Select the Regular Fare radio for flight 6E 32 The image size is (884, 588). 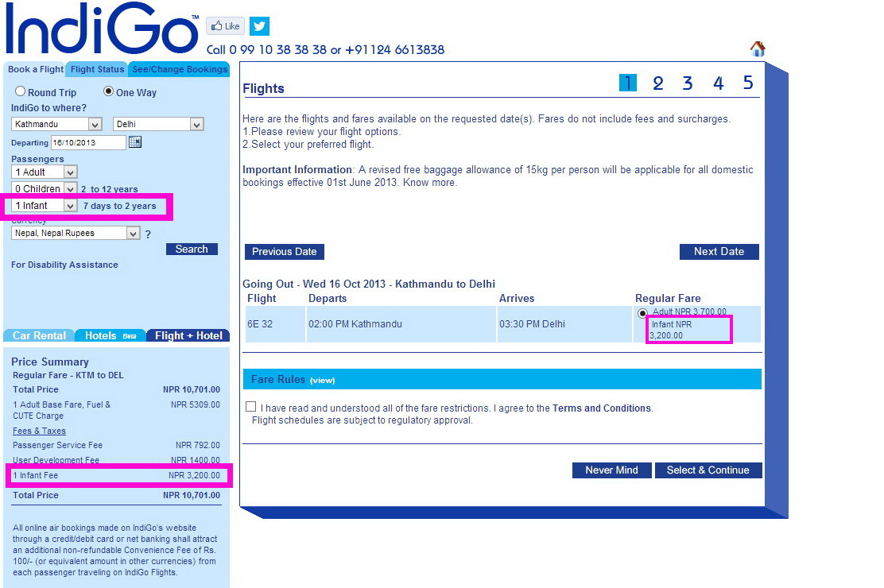click(x=642, y=313)
